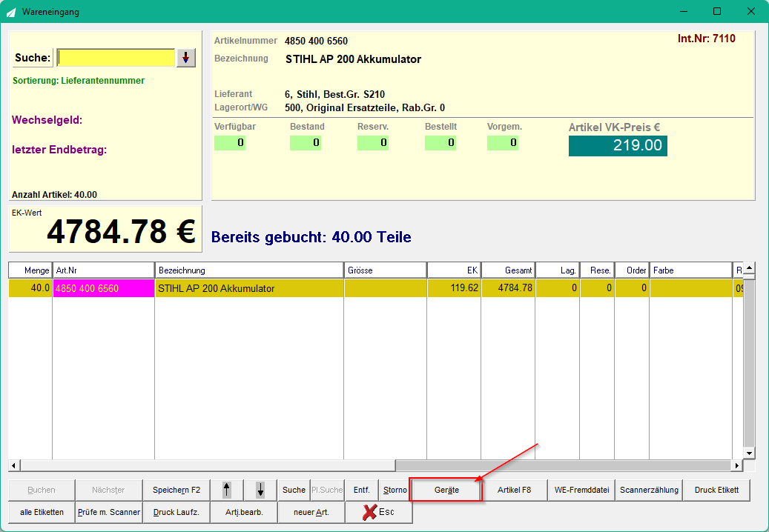Click the WE-Fremddatei button

pyautogui.click(x=581, y=490)
